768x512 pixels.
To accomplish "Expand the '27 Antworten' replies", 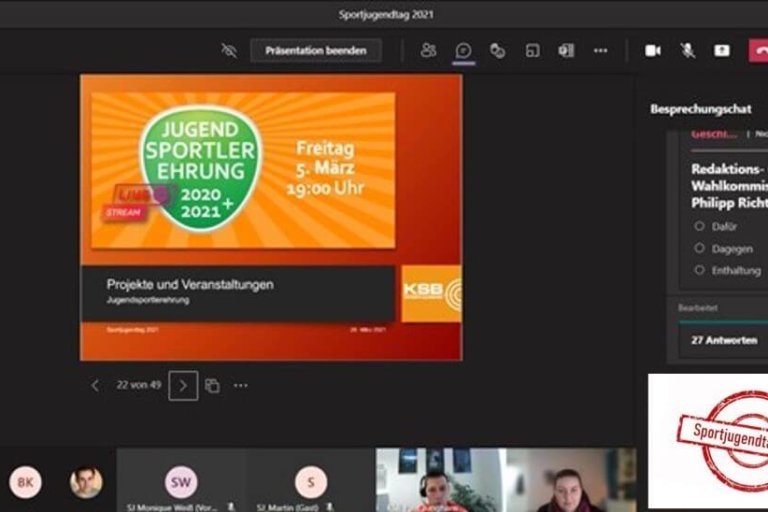I will point(724,340).
